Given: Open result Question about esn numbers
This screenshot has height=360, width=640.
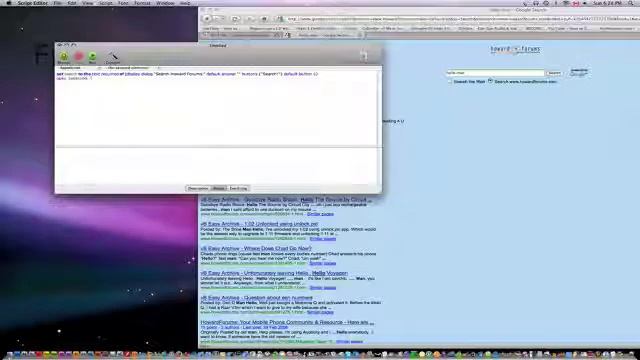Looking at the screenshot, I should point(257,298).
